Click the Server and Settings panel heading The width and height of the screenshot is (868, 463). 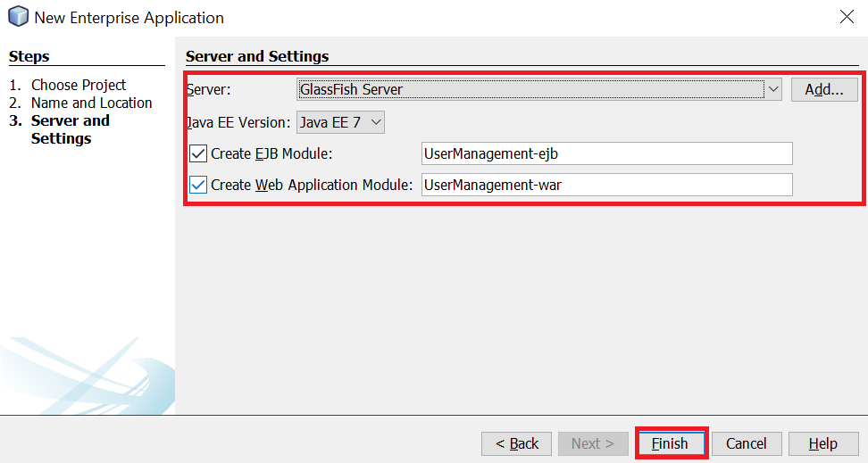coord(257,56)
